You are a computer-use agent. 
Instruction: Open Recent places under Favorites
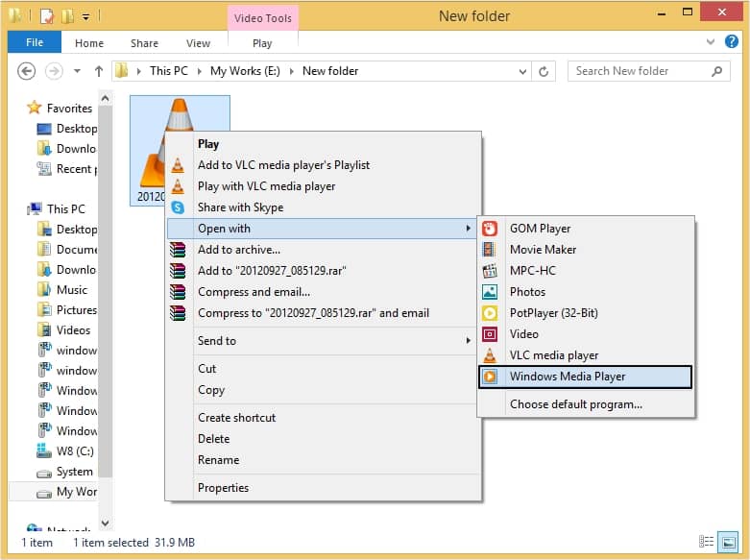[x=66, y=168]
